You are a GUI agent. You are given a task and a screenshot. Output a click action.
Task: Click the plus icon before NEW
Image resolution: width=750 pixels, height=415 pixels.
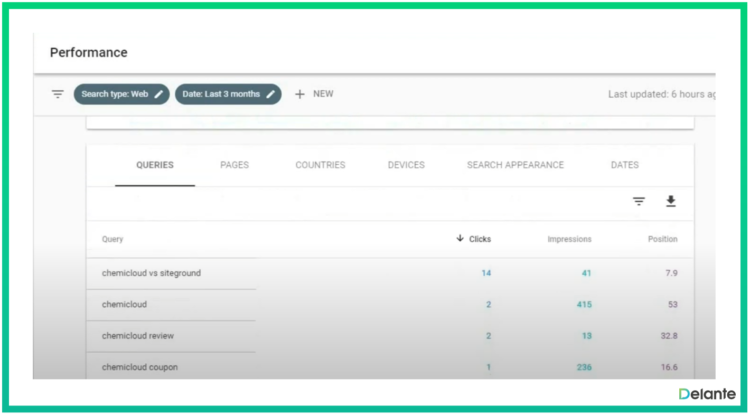point(300,94)
